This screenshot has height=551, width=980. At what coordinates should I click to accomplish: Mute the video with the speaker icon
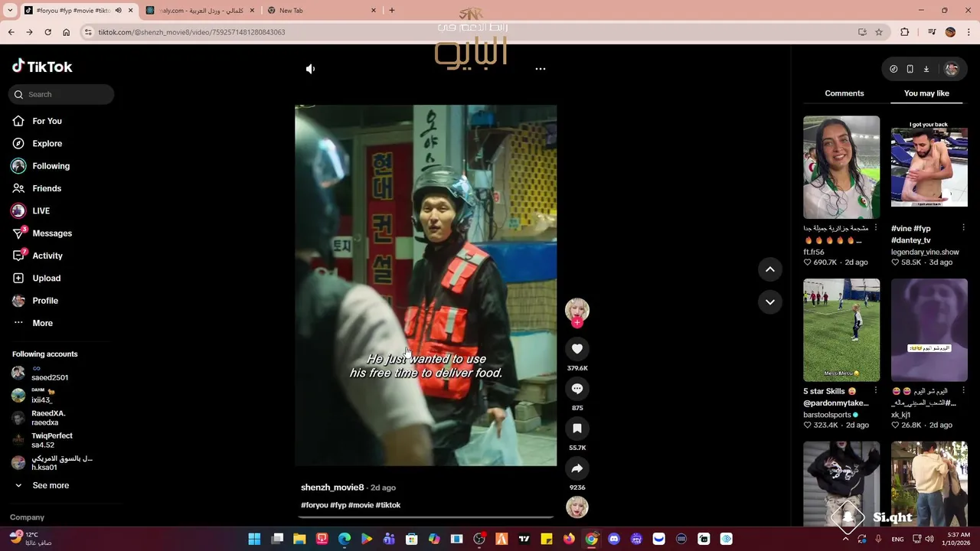tap(310, 69)
